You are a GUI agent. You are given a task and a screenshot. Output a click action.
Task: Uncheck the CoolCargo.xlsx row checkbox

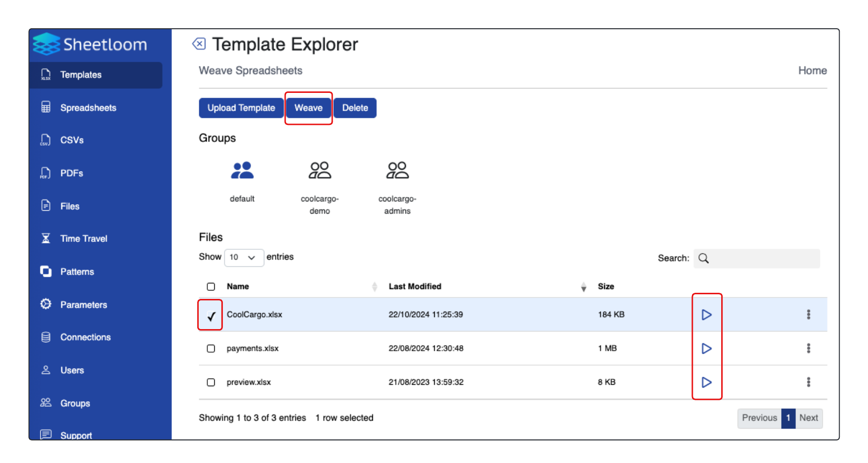[x=211, y=316]
